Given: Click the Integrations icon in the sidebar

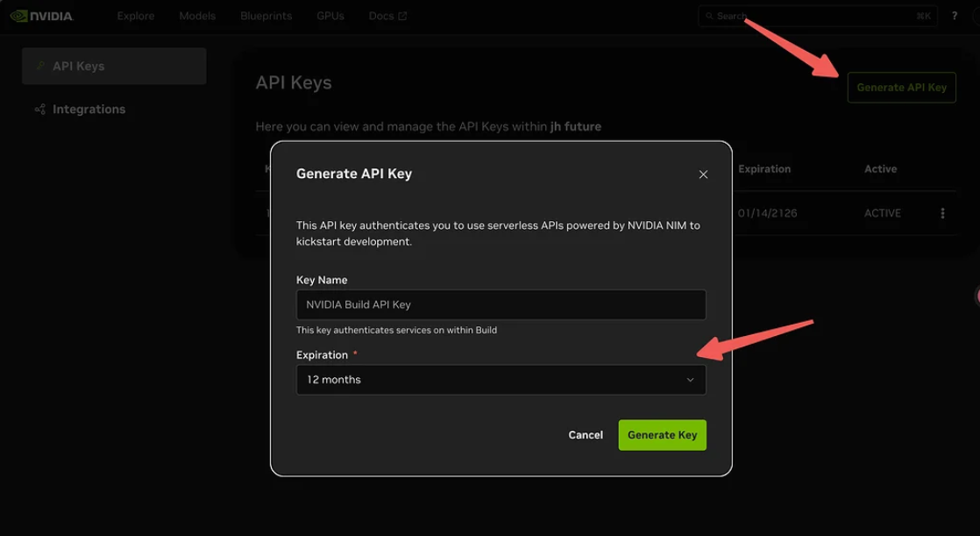Looking at the screenshot, I should coord(40,110).
